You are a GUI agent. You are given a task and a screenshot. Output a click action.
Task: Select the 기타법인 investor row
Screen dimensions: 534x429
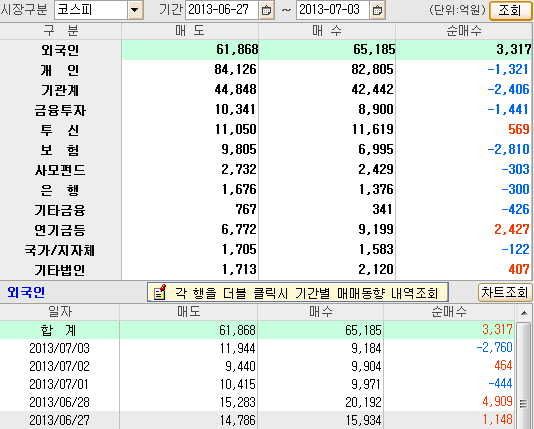click(266, 270)
